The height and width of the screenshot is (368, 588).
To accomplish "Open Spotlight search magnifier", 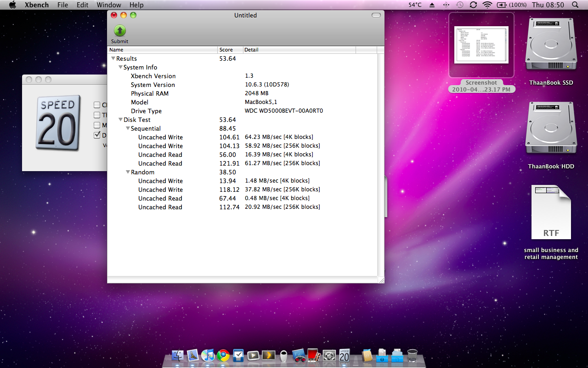I will click(575, 5).
